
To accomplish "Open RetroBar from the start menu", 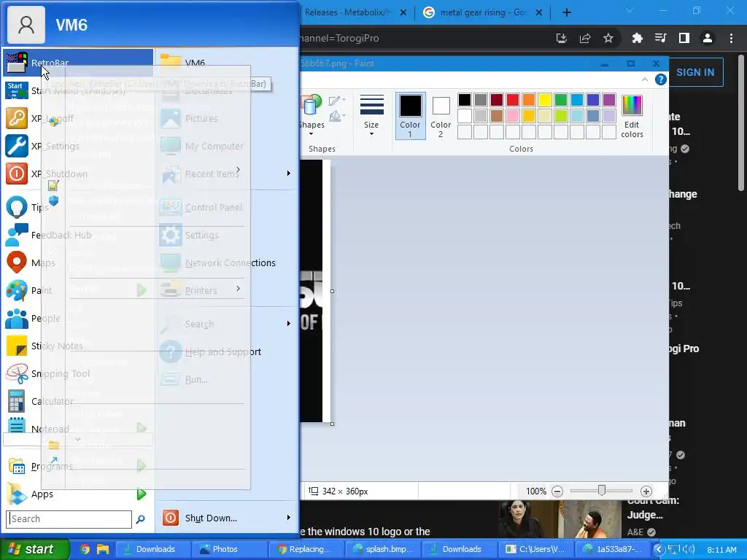I will point(78,63).
